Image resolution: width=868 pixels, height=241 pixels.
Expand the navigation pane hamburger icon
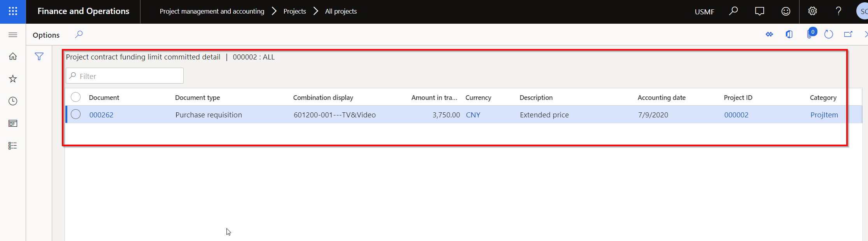13,35
